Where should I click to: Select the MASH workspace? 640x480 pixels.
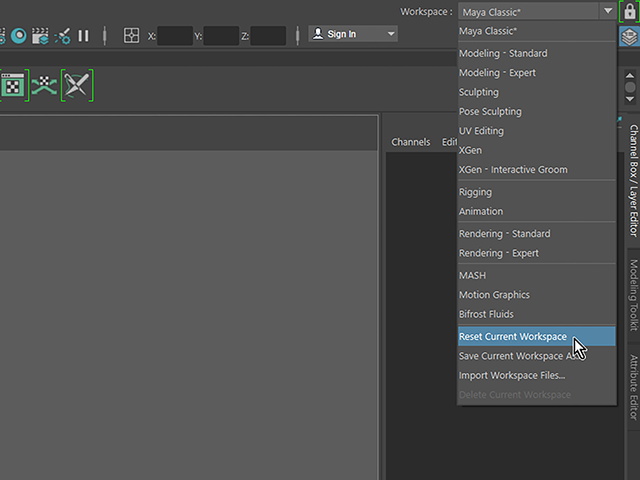[537, 276]
